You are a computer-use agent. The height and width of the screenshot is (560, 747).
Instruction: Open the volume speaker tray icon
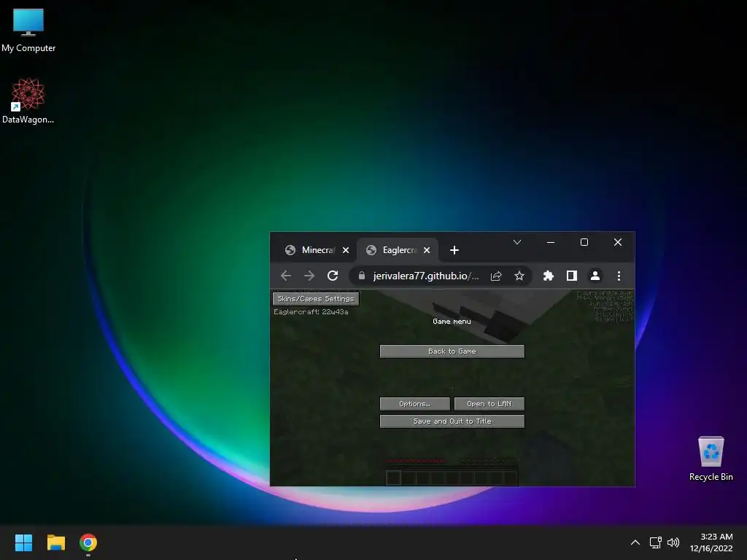(x=673, y=542)
